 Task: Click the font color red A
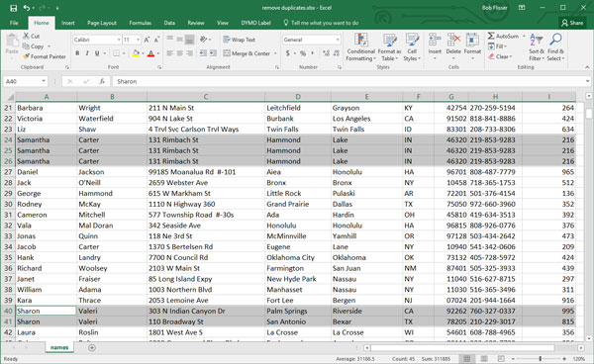150,53
